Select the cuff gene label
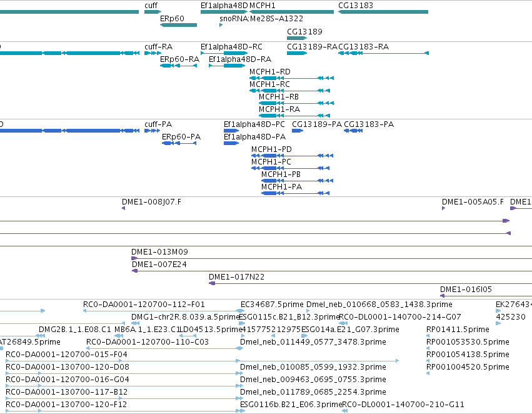Viewport: 532px width, 414px height. pyautogui.click(x=151, y=6)
